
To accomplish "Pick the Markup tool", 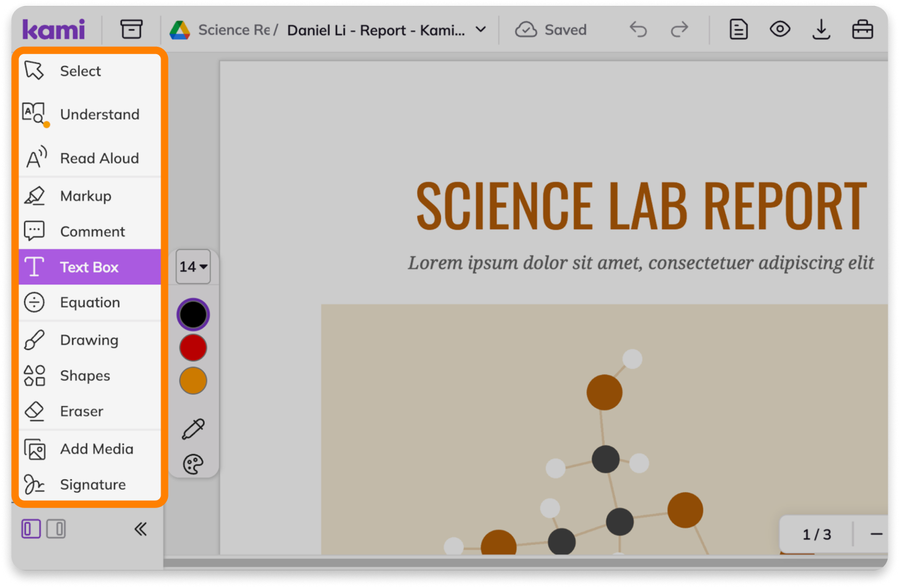I will click(x=90, y=196).
